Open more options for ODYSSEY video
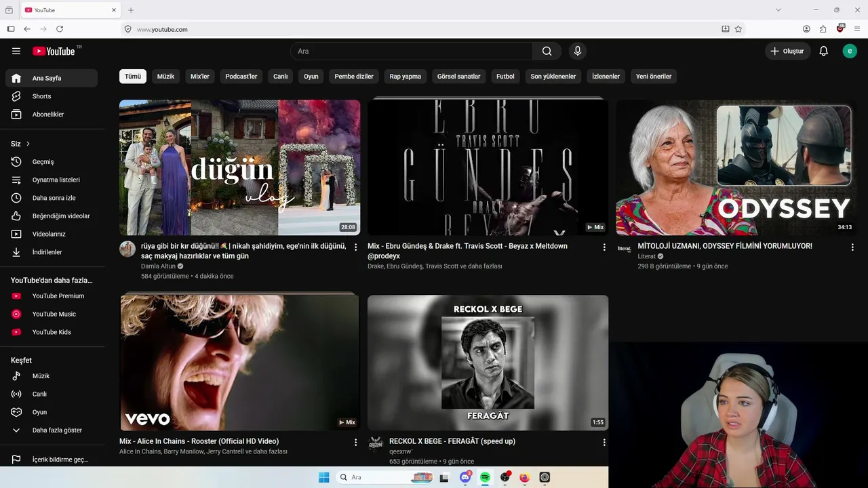868x488 pixels. click(852, 247)
